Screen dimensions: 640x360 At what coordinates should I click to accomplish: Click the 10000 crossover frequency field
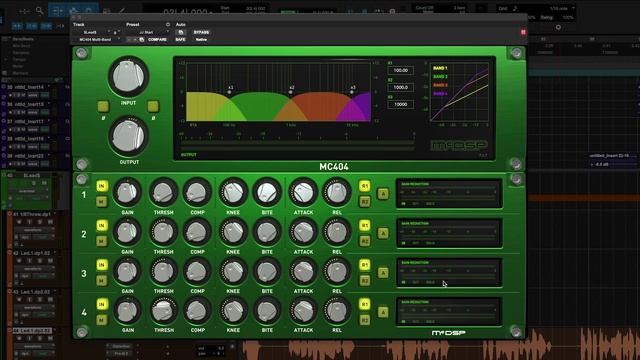(400, 104)
